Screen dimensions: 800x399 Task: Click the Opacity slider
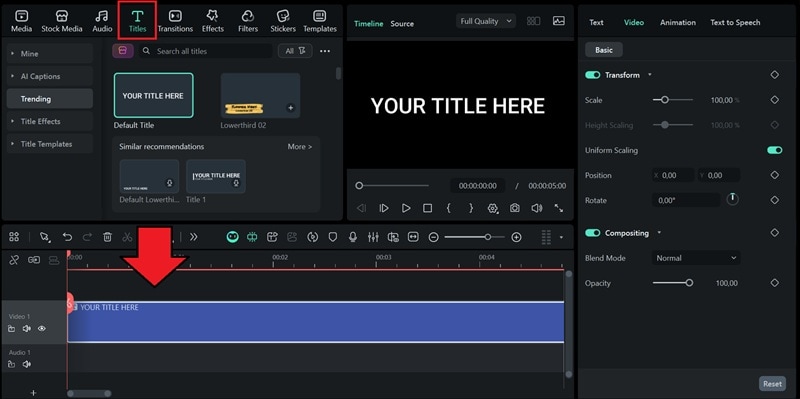[673, 283]
